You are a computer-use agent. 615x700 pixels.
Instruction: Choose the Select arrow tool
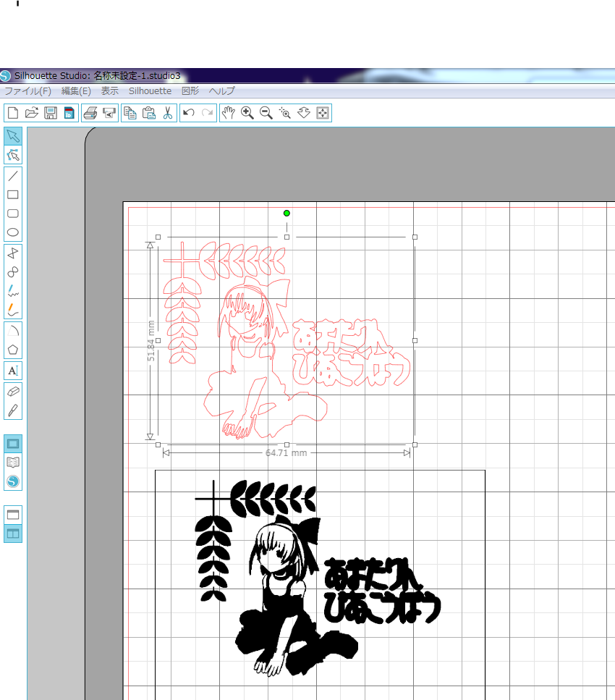point(13,135)
